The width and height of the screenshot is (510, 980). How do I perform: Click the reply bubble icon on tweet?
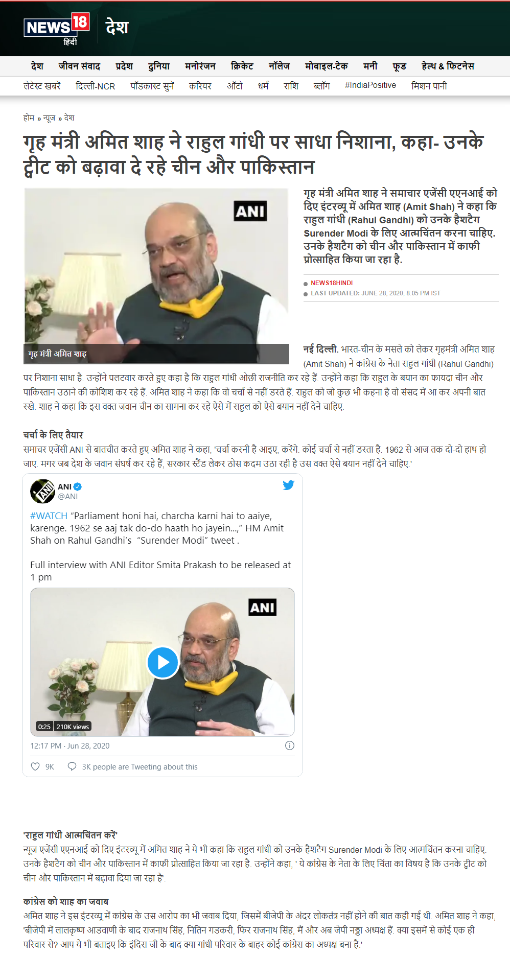tap(72, 766)
